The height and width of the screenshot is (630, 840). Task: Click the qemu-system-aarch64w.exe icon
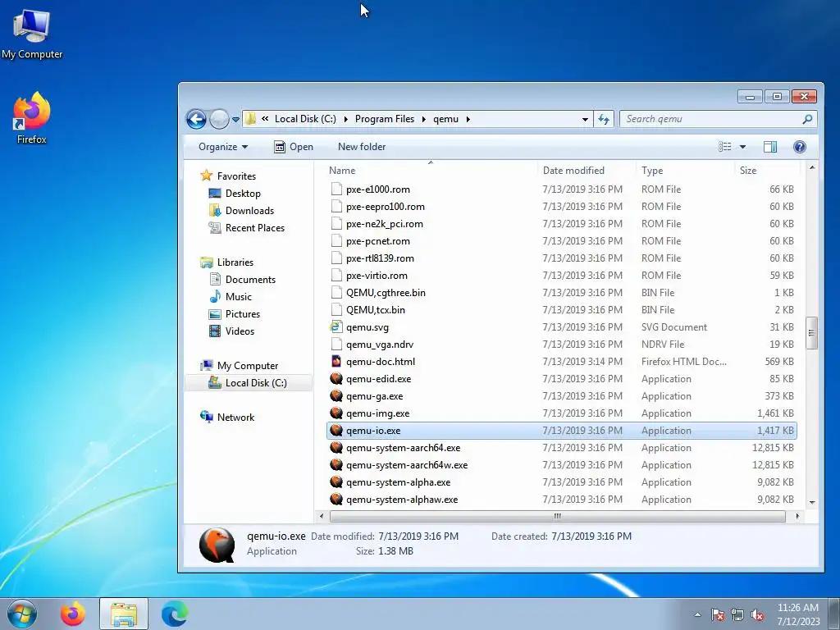[336, 465]
